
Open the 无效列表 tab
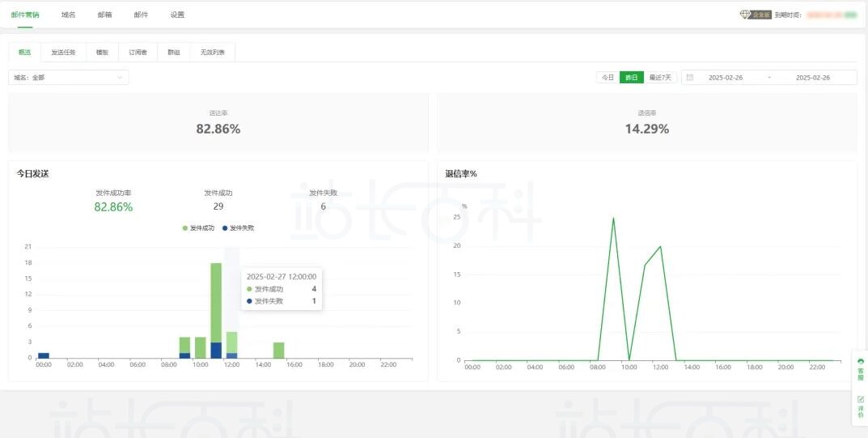[x=212, y=52]
